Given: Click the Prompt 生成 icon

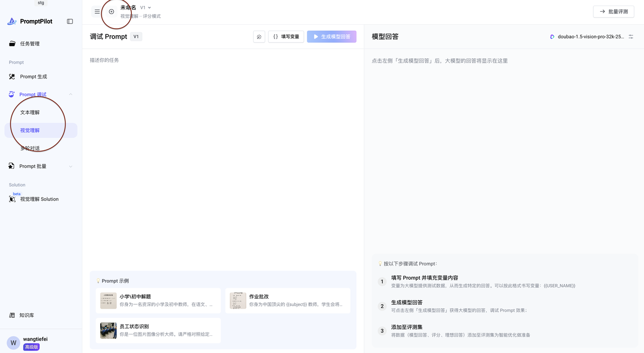Looking at the screenshot, I should point(12,76).
